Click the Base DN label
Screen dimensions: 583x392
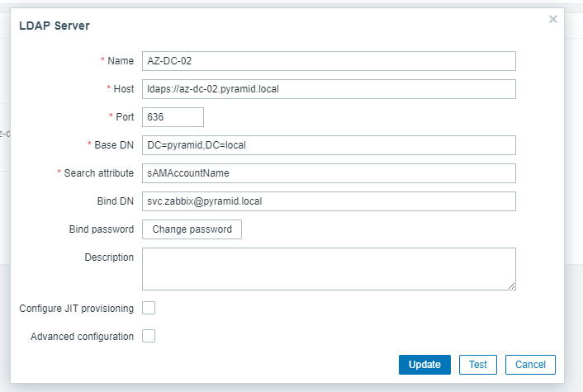pyautogui.click(x=114, y=145)
